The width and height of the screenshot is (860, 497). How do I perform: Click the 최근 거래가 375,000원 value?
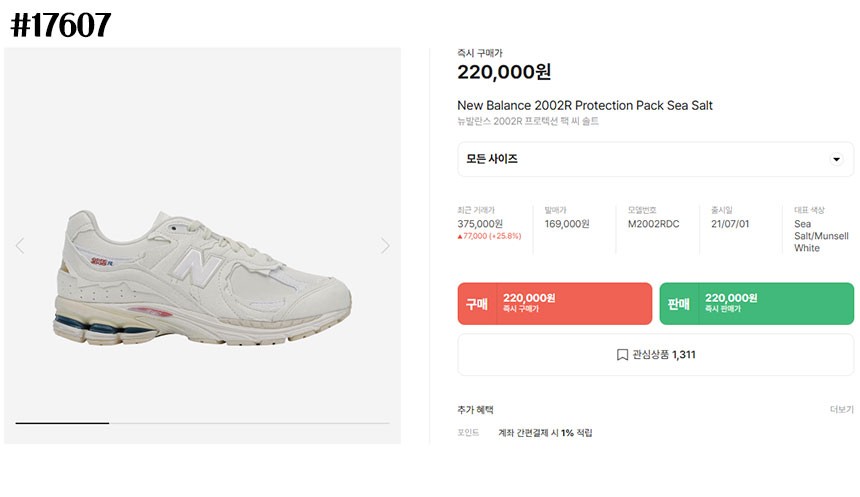[480, 224]
